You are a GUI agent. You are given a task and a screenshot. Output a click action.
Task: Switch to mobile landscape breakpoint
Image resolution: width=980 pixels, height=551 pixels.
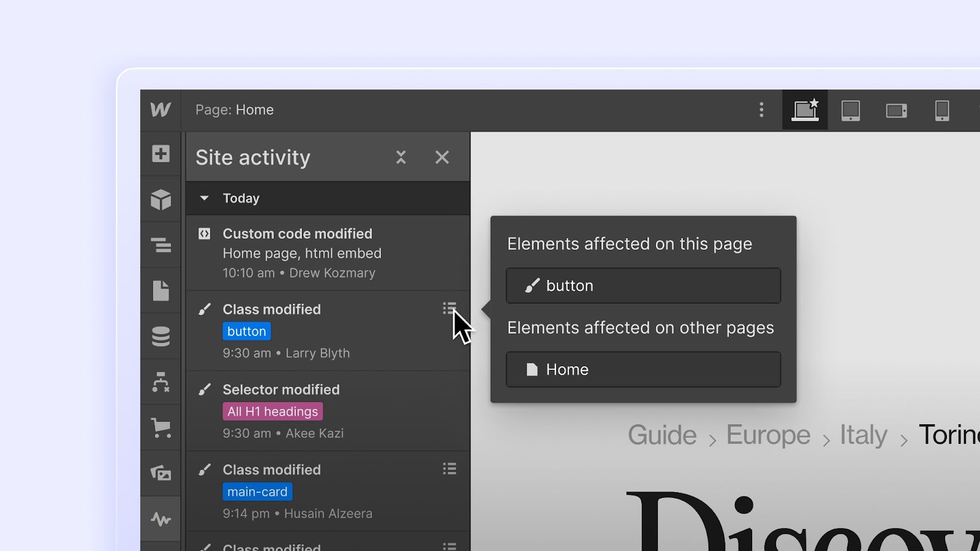(897, 111)
